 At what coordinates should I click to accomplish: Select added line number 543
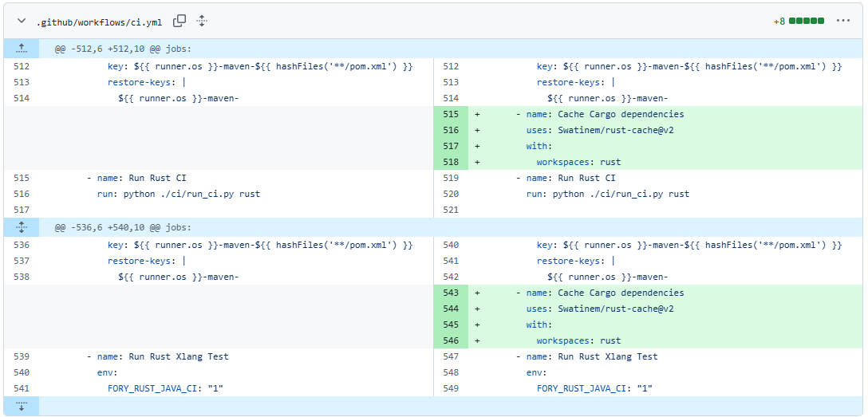[x=452, y=293]
